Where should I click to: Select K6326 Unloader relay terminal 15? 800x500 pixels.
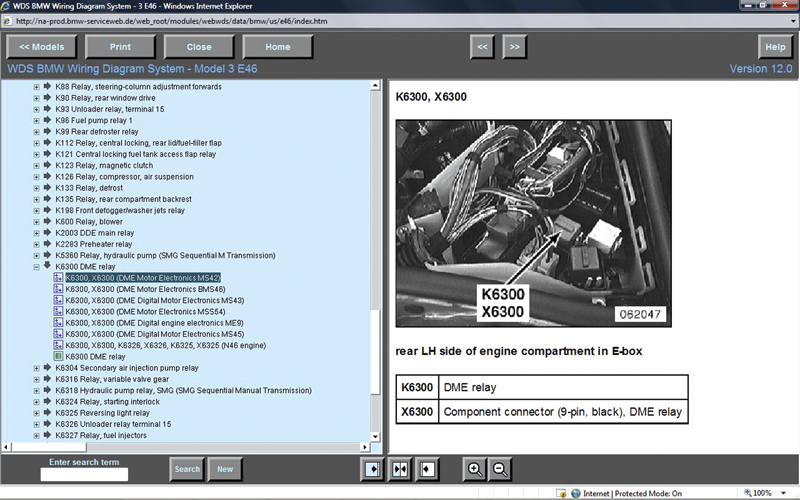(113, 424)
